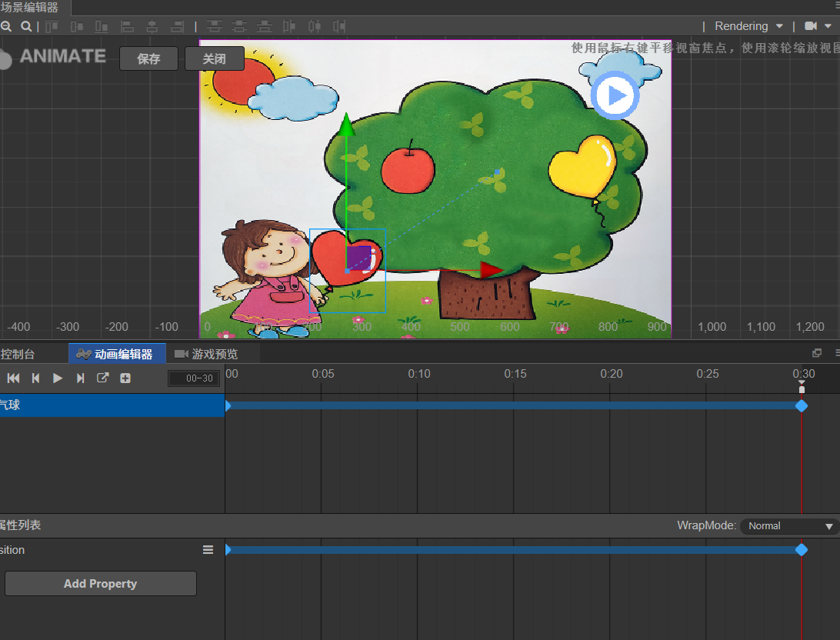The image size is (840, 640).
Task: Click the align vertical center icon
Action: [77, 26]
